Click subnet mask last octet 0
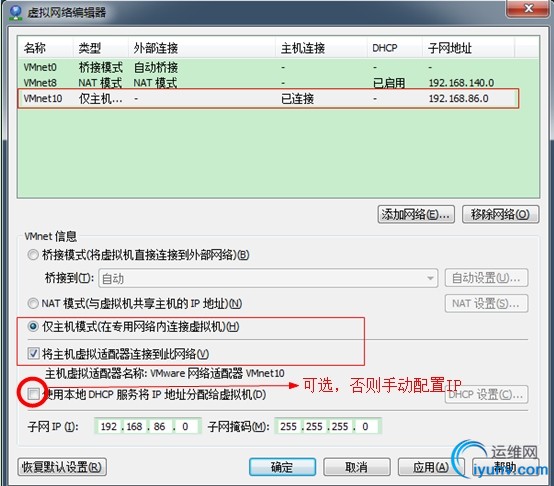Image resolution: width=554 pixels, height=486 pixels. 365,426
